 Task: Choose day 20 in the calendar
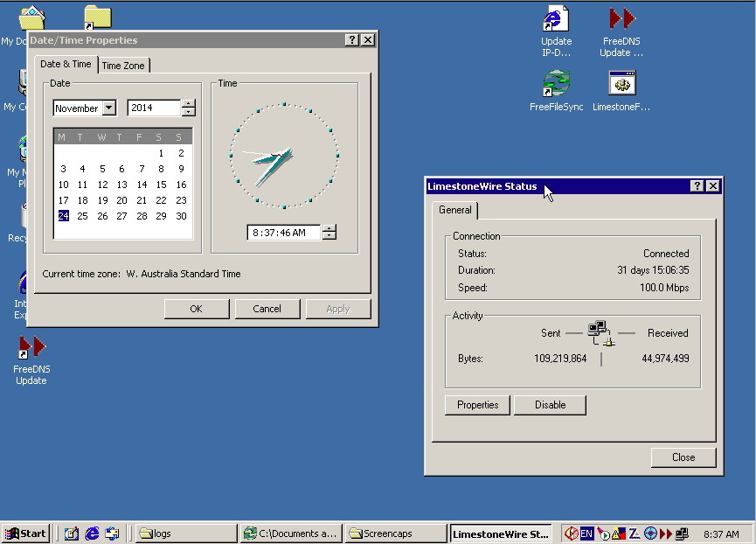pos(122,200)
